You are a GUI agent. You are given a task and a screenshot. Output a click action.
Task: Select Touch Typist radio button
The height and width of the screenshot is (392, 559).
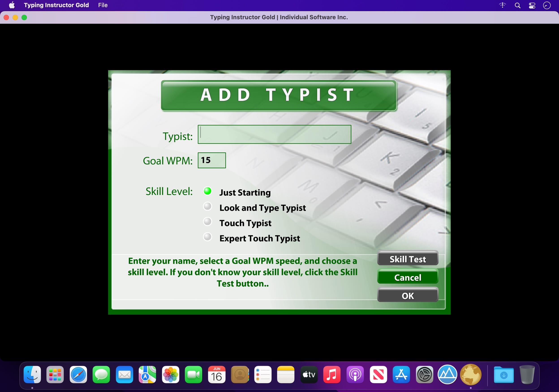click(207, 222)
